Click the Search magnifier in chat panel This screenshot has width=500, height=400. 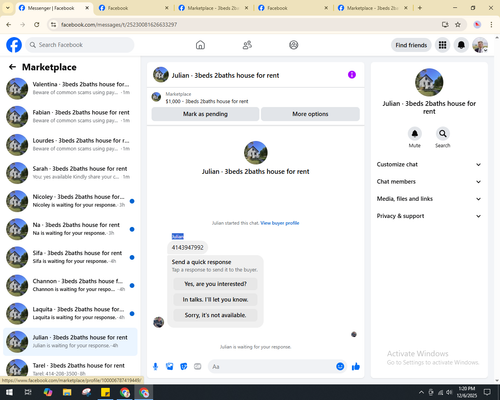pos(443,134)
